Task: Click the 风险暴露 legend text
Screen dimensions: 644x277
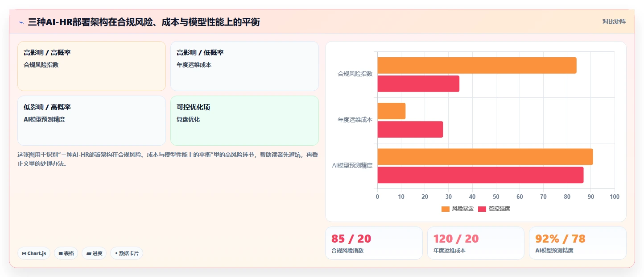Action: coord(463,209)
